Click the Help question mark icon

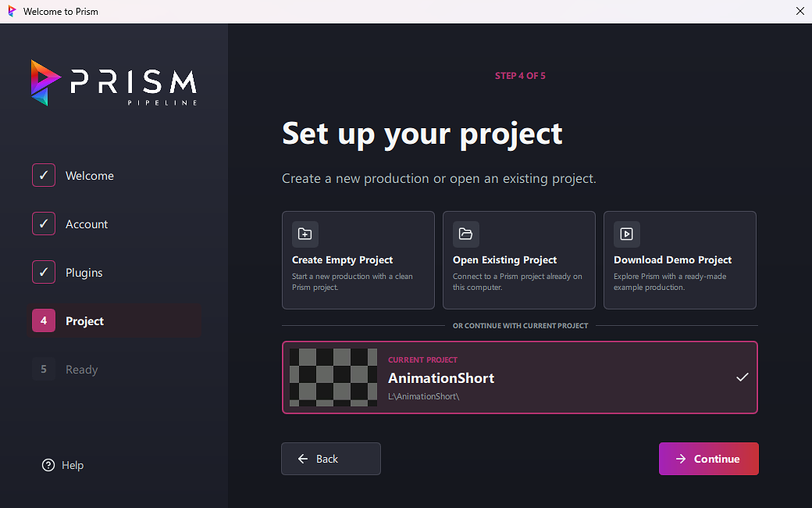pos(48,465)
